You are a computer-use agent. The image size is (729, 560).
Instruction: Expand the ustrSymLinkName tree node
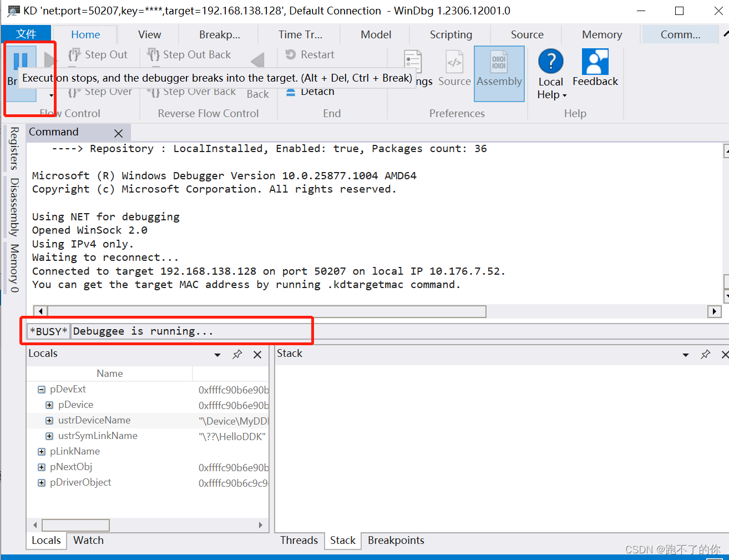click(x=49, y=436)
